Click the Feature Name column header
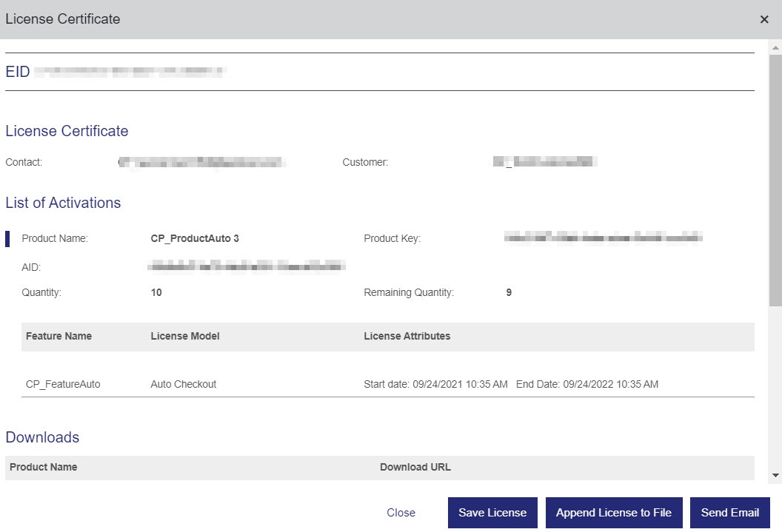The image size is (782, 532). (59, 336)
